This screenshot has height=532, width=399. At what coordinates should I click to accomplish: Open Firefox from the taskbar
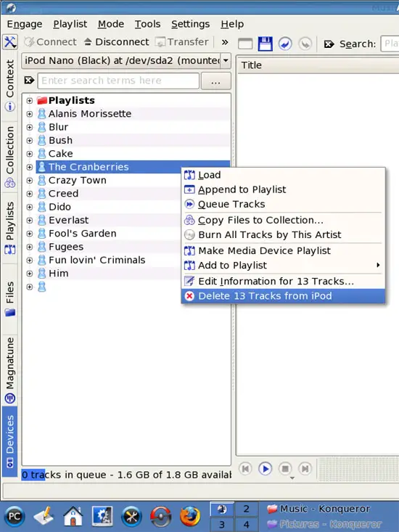(189, 517)
